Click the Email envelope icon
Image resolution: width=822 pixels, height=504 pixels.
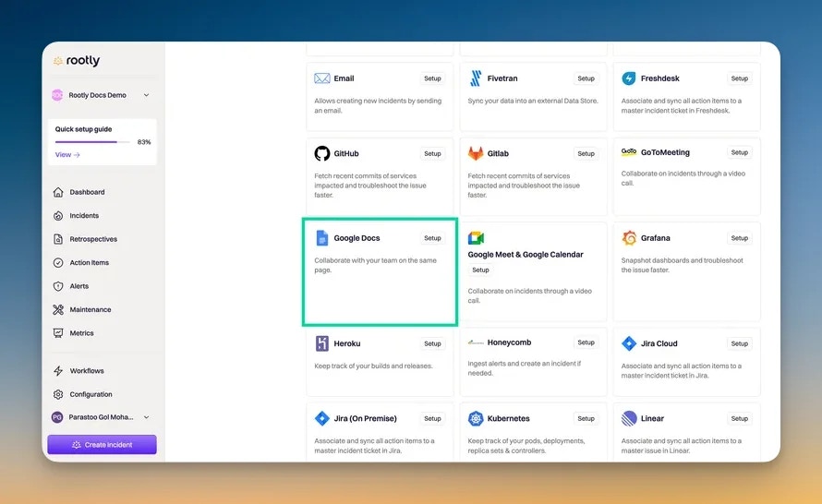(322, 78)
